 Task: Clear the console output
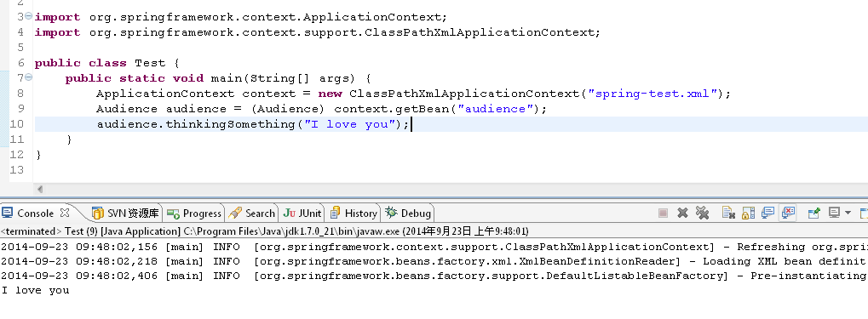tap(728, 213)
